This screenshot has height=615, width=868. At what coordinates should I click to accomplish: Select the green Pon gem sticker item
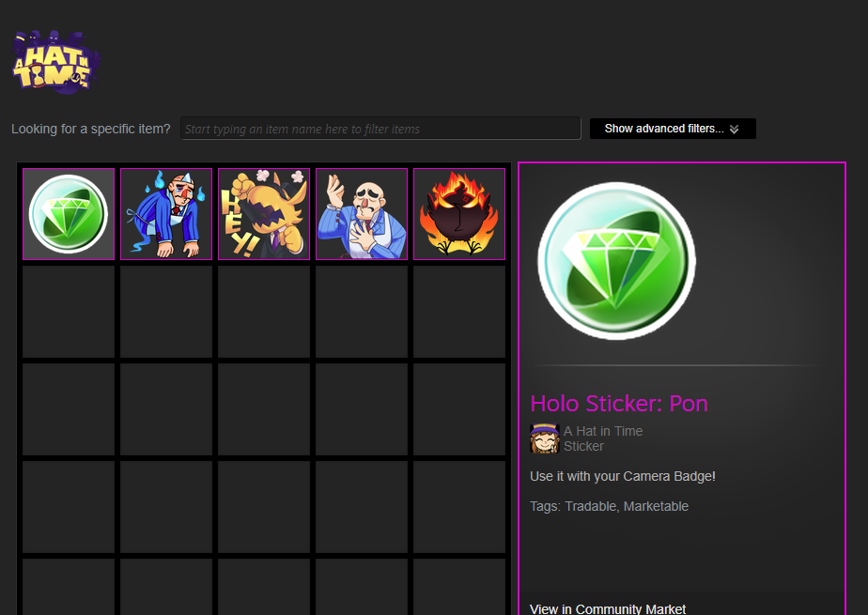tap(69, 214)
